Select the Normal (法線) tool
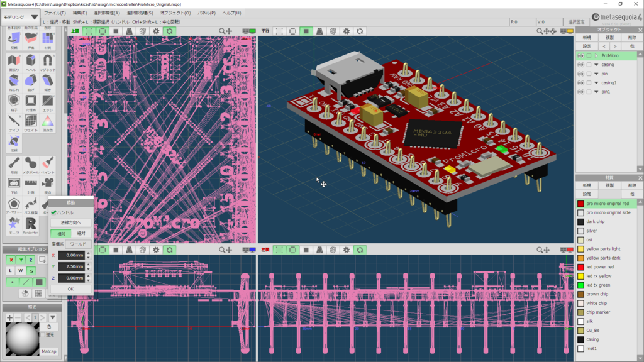The width and height of the screenshot is (644, 362). point(14,143)
